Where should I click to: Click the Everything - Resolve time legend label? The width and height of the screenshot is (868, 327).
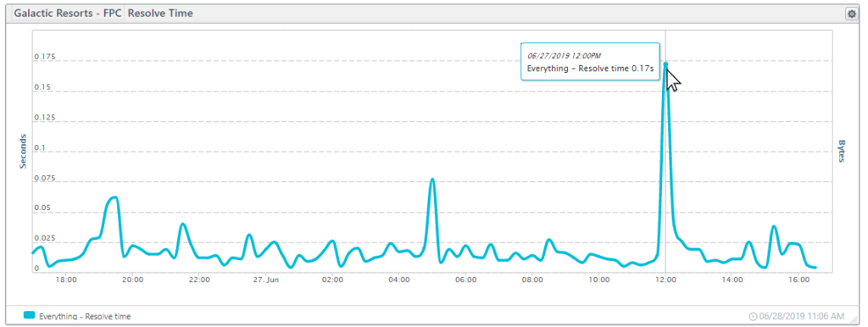coord(85,317)
